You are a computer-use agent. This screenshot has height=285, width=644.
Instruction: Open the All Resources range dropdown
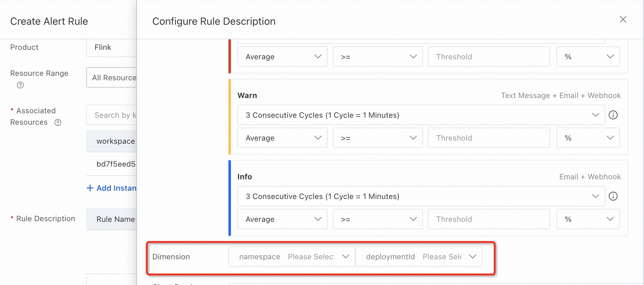coord(112,77)
